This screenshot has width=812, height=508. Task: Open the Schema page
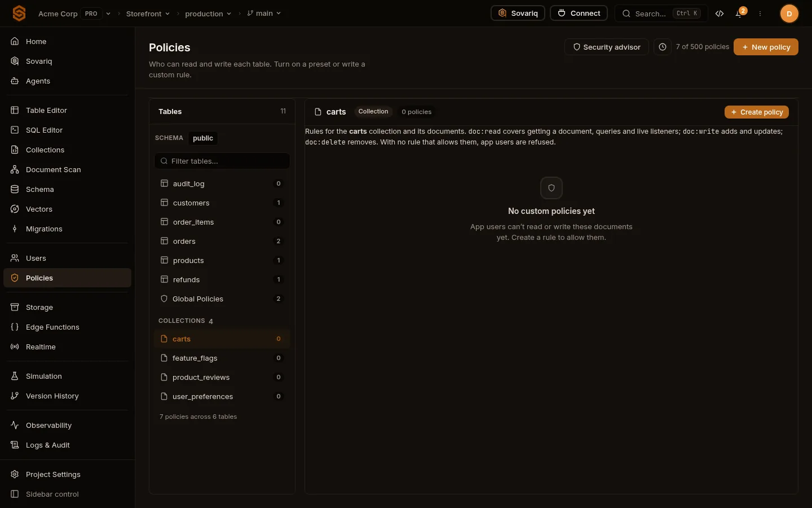pyautogui.click(x=67, y=189)
